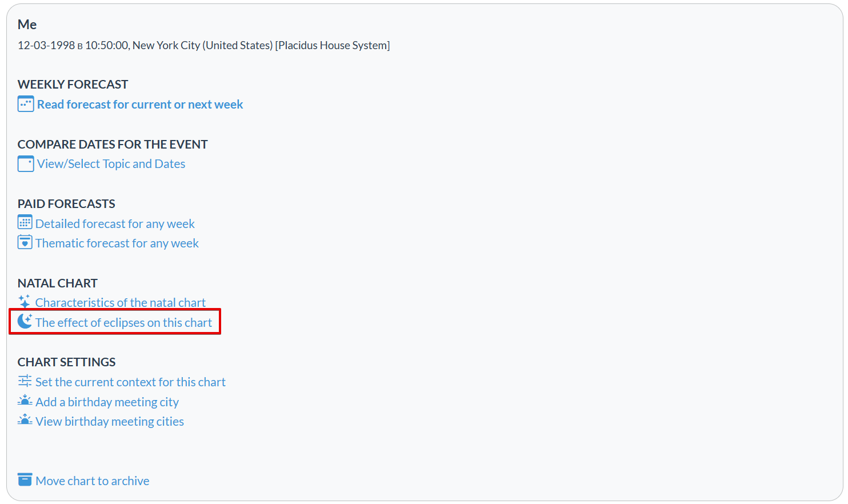Open Detailed forecast for any week
This screenshot has width=848, height=504.
point(115,224)
